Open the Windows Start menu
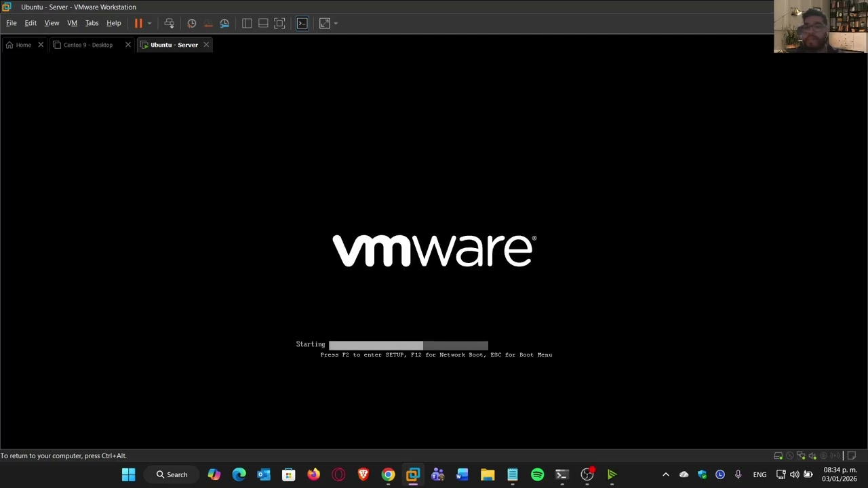This screenshot has width=868, height=488. pos(128,474)
